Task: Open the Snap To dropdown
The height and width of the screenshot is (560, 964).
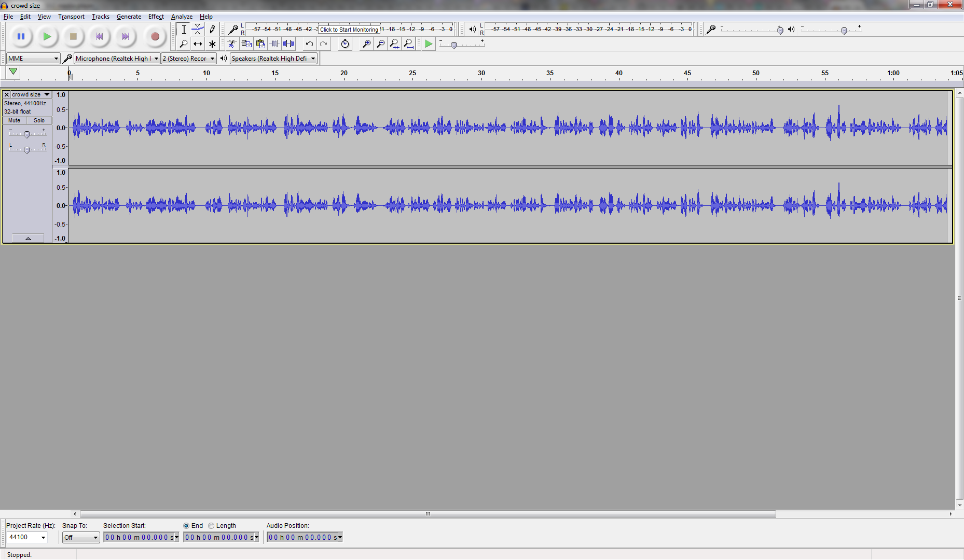Action: point(80,537)
